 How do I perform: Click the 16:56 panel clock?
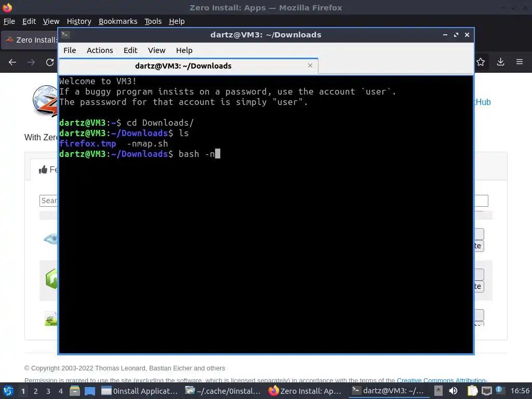[x=520, y=391]
